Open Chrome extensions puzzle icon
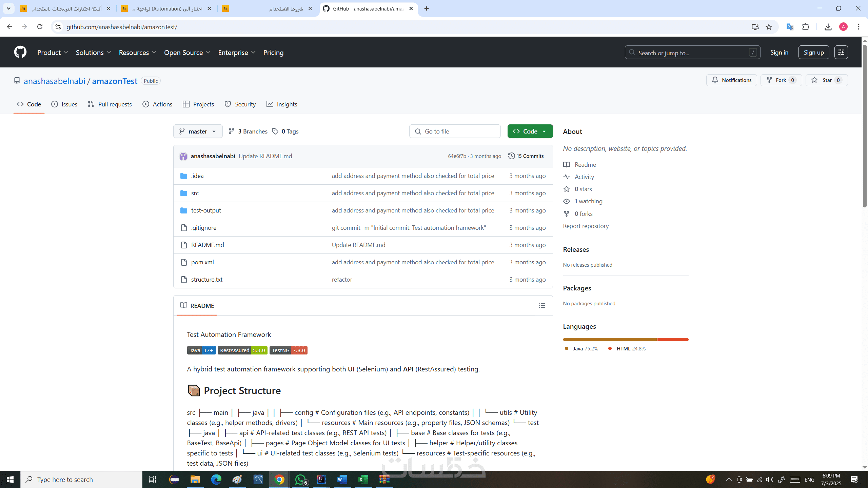Viewport: 868px width, 488px height. point(806,27)
